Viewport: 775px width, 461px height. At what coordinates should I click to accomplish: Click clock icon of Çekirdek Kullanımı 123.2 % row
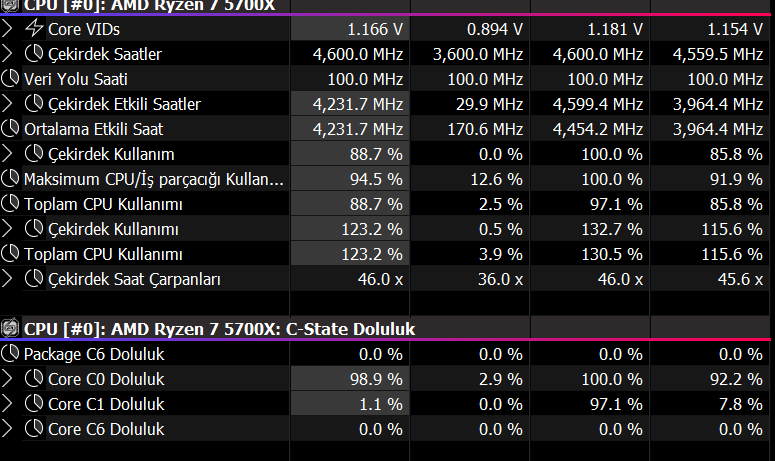point(34,229)
